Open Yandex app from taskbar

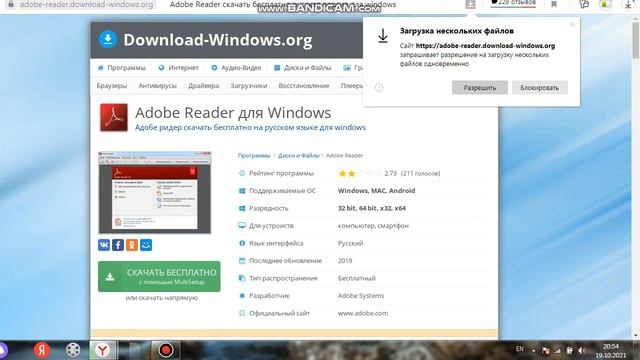point(42,350)
